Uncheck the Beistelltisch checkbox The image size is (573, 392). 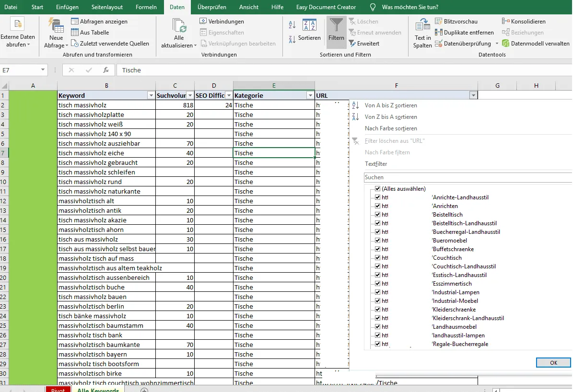coord(377,214)
